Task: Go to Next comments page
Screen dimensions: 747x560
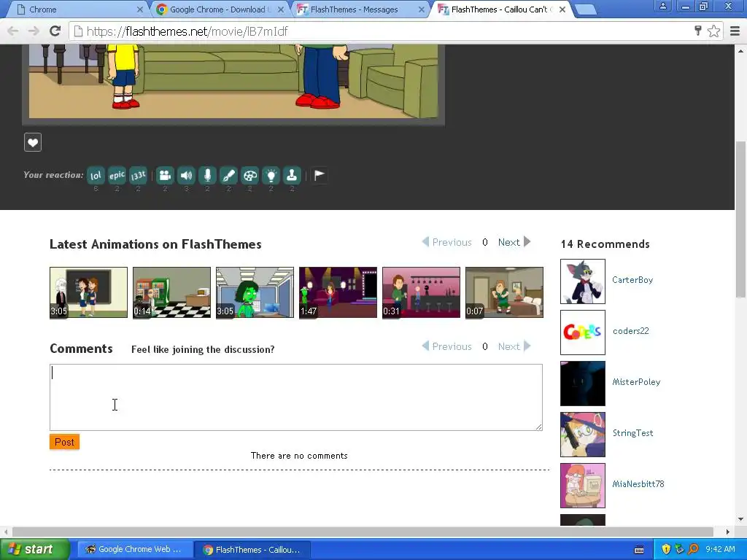Action: [x=514, y=346]
